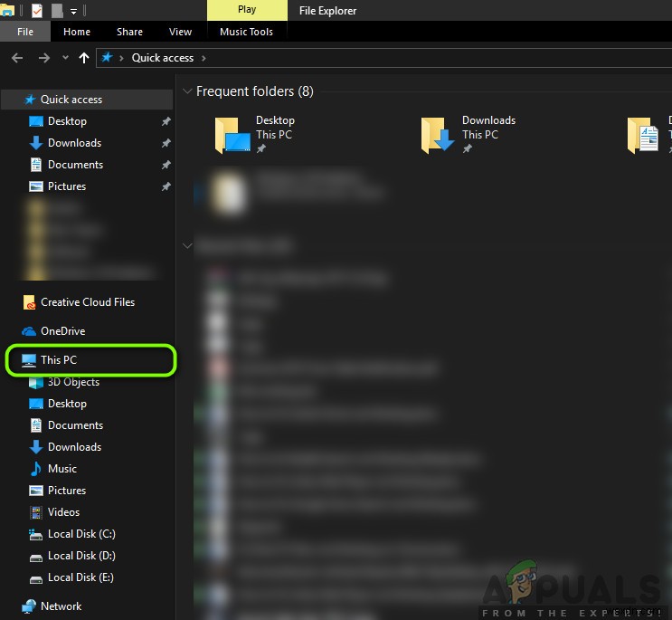This screenshot has height=620, width=672.
Task: Click 'This PC' under Downloads tile
Action: pyautogui.click(x=480, y=135)
